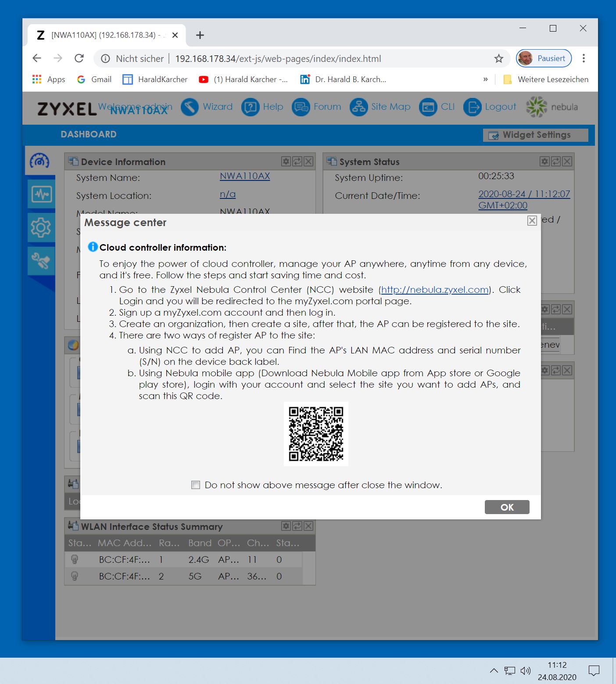Screen dimensions: 616x684
Task: Open the YouTube Harald Karcher bookmark
Action: coord(243,79)
